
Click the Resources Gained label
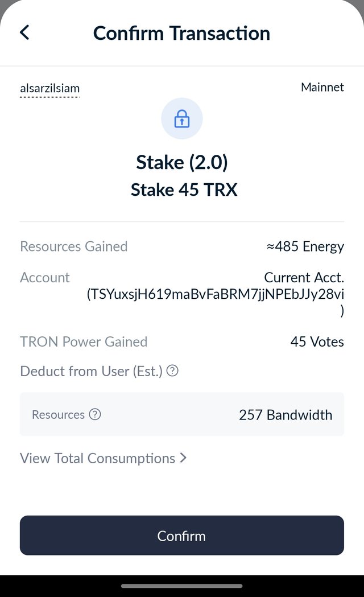73,246
